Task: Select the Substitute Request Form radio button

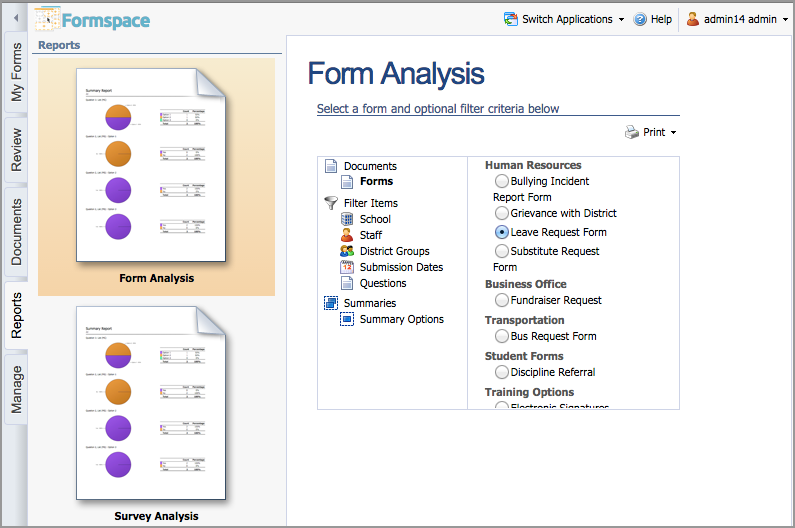Action: pos(501,251)
